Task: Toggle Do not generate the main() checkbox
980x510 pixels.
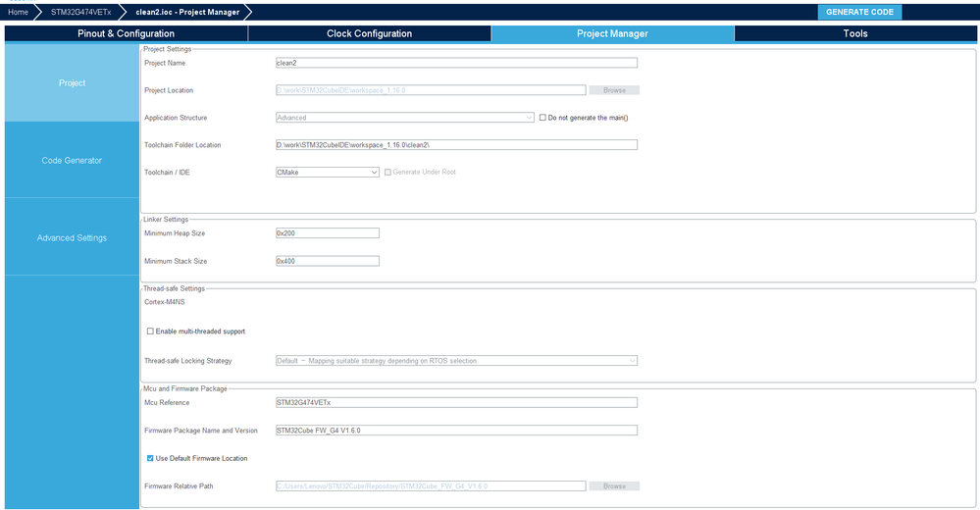Action: [542, 118]
